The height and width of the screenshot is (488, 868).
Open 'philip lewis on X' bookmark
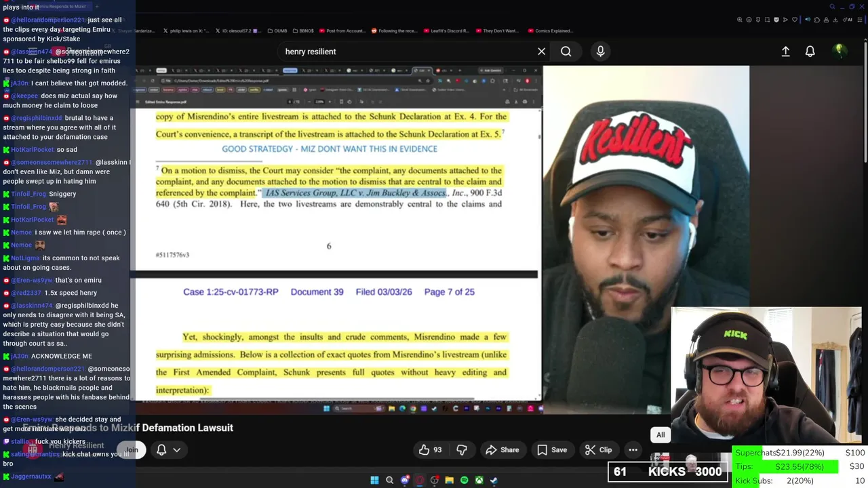pos(186,30)
